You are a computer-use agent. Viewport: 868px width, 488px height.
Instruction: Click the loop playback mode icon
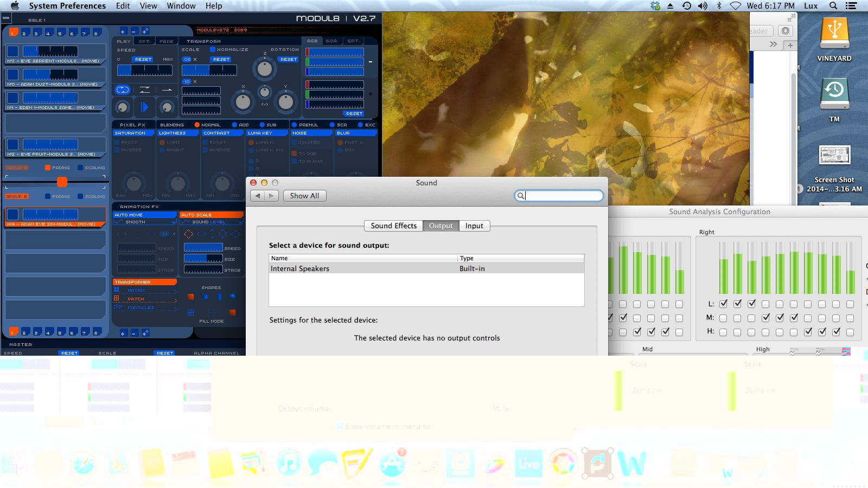[x=123, y=90]
